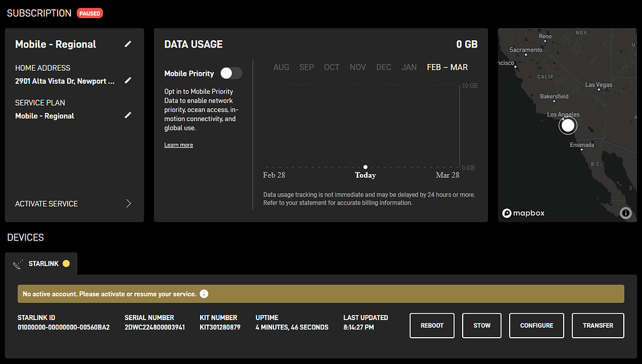Screen dimensions: 642x364
Task: Click Ensenada label on the map
Action: point(582,145)
